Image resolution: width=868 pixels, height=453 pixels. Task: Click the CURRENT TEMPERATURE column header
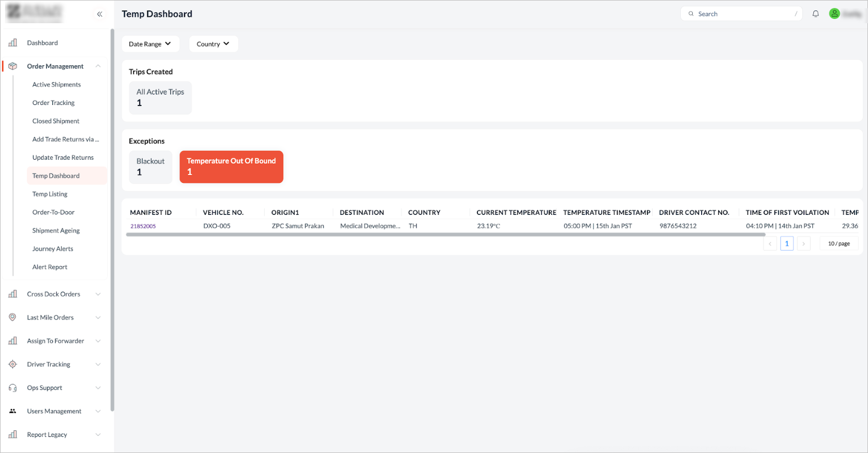pos(517,213)
